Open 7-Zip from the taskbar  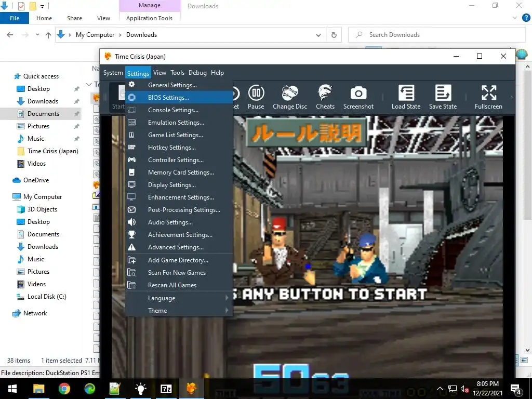(166, 389)
